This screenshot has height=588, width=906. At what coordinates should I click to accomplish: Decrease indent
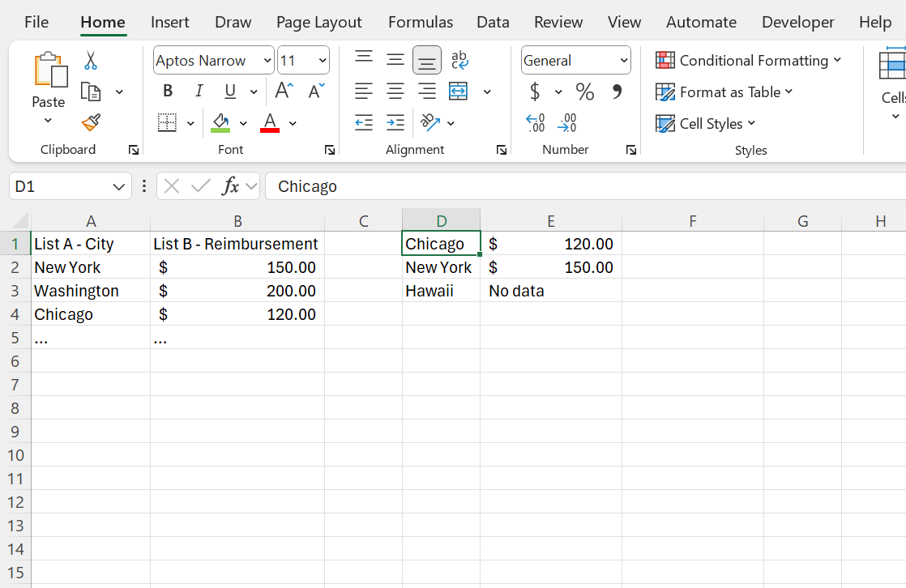(364, 122)
